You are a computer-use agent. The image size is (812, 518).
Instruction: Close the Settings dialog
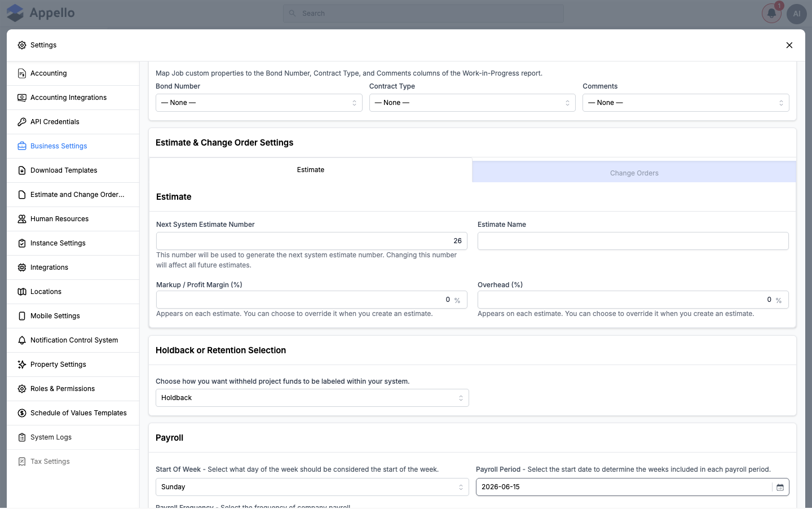pos(789,45)
